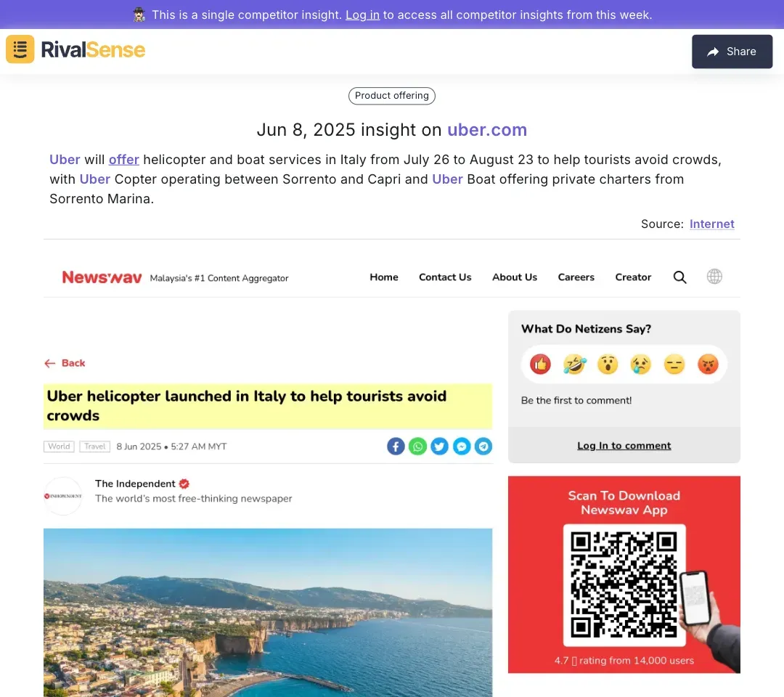Share article via Messenger
This screenshot has width=784, height=697.
pos(462,446)
